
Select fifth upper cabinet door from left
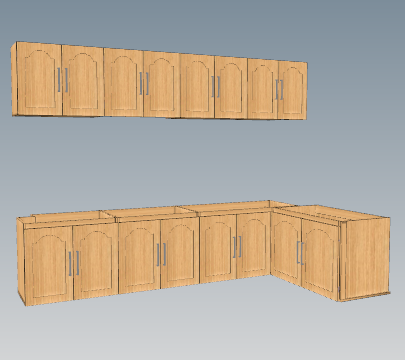197,86
